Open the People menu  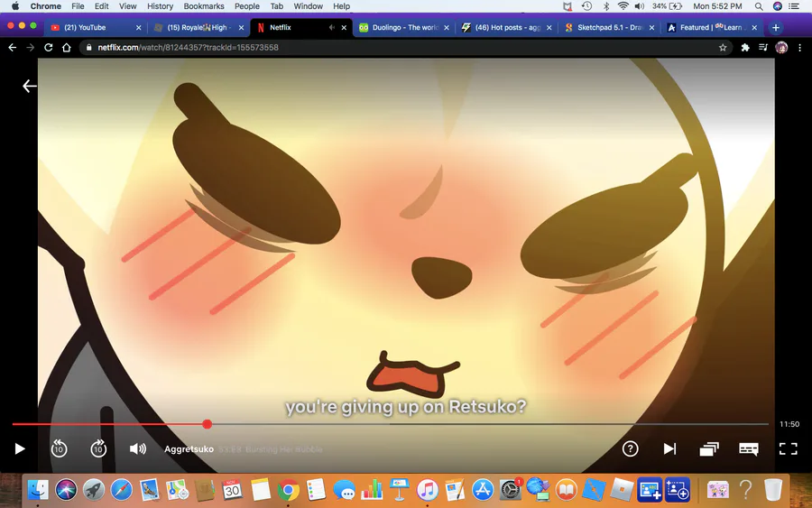247,6
